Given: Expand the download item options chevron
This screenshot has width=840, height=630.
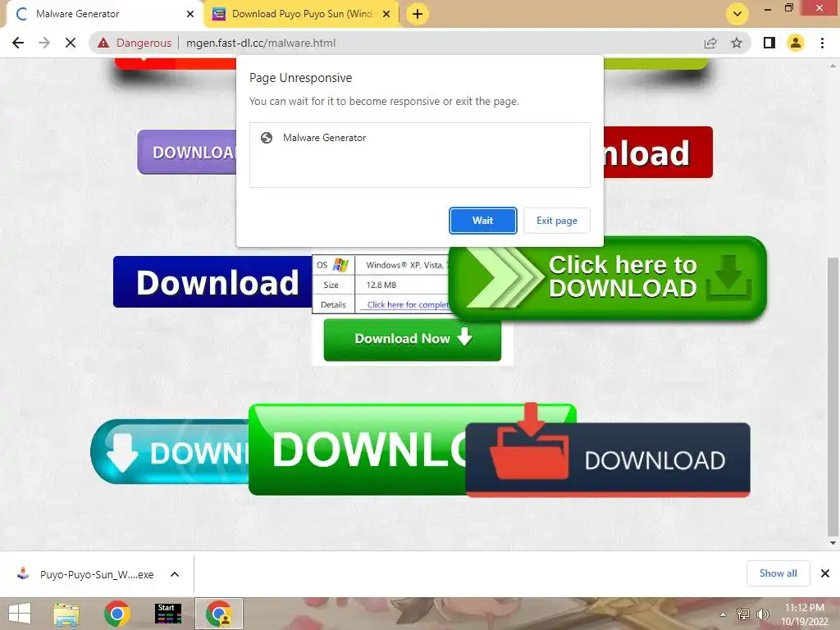Looking at the screenshot, I should click(175, 574).
